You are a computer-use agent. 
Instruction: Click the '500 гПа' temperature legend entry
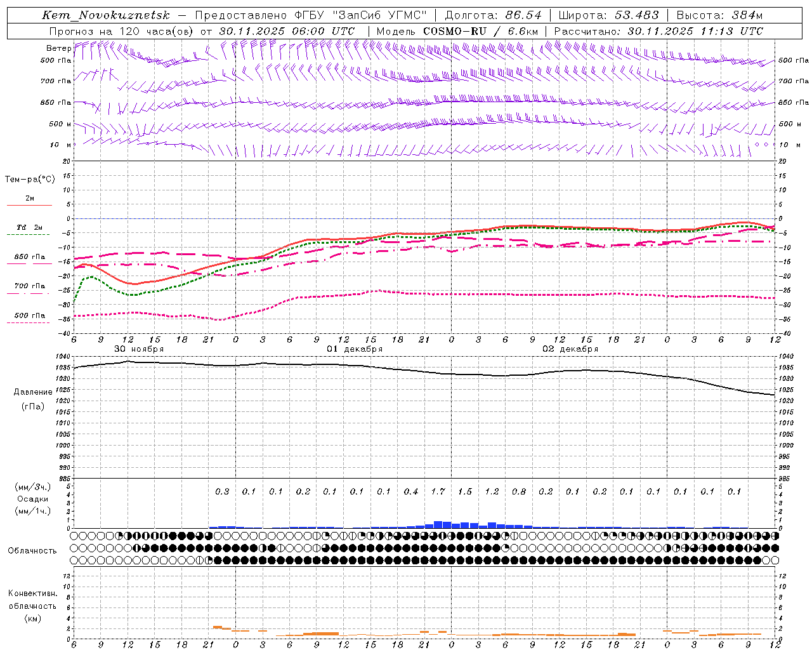[x=30, y=315]
